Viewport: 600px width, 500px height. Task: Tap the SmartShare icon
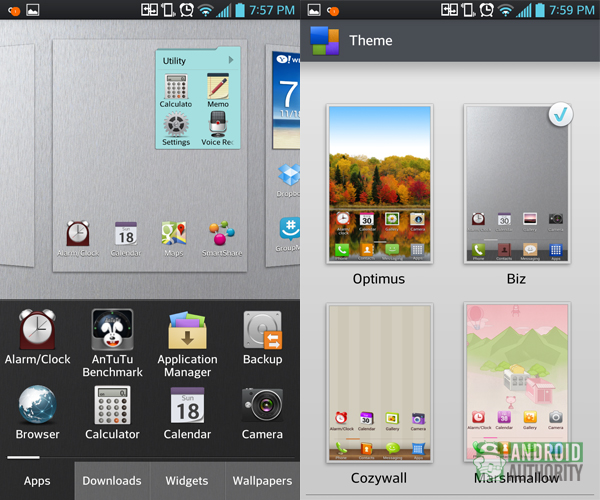(x=221, y=234)
